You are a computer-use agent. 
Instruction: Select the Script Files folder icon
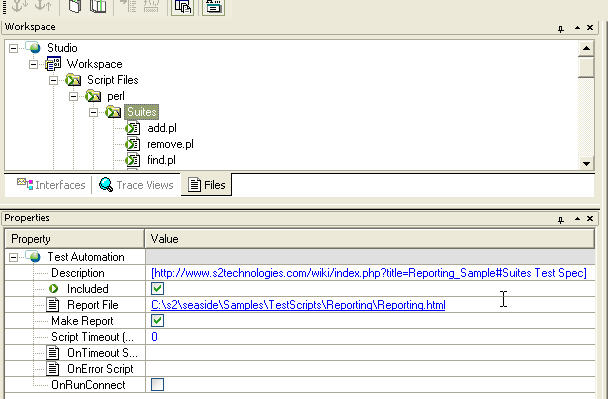click(73, 80)
